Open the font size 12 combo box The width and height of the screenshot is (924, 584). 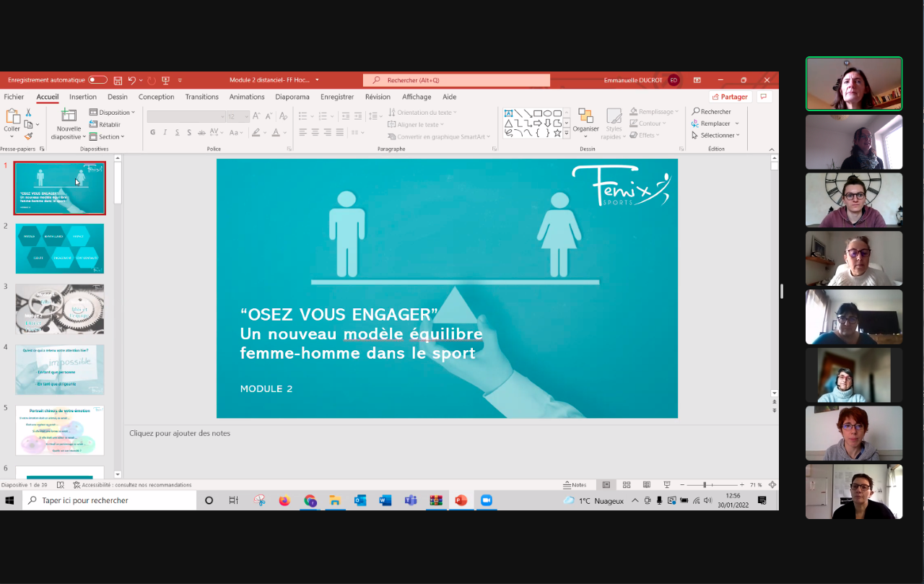point(237,116)
